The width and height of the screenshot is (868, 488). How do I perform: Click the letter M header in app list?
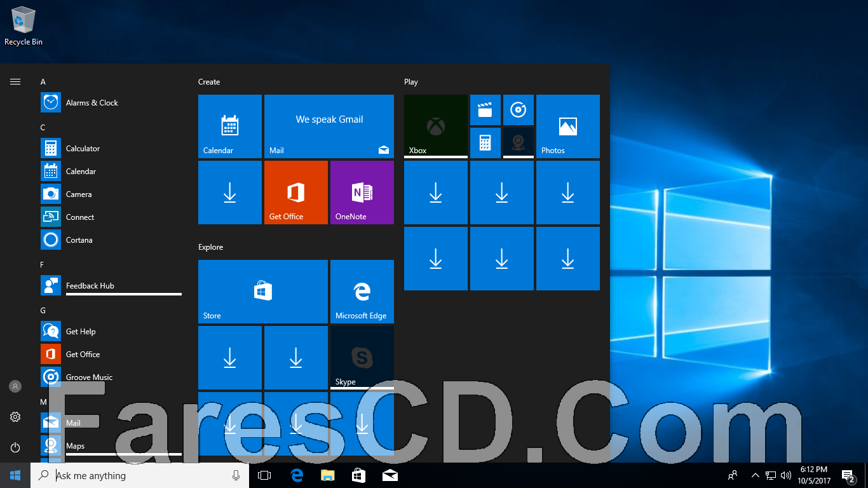(43, 402)
